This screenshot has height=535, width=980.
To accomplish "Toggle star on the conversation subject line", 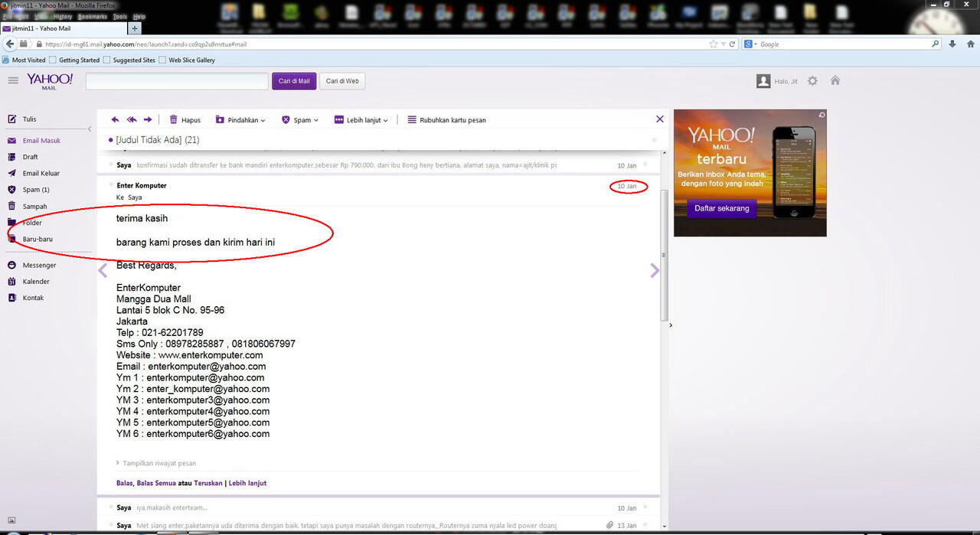I will pyautogui.click(x=654, y=140).
